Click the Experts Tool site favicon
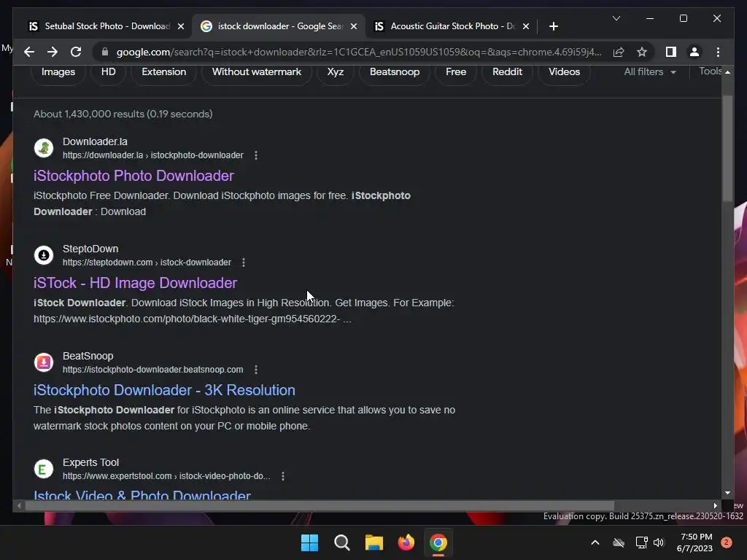Image resolution: width=747 pixels, height=560 pixels. 43,469
